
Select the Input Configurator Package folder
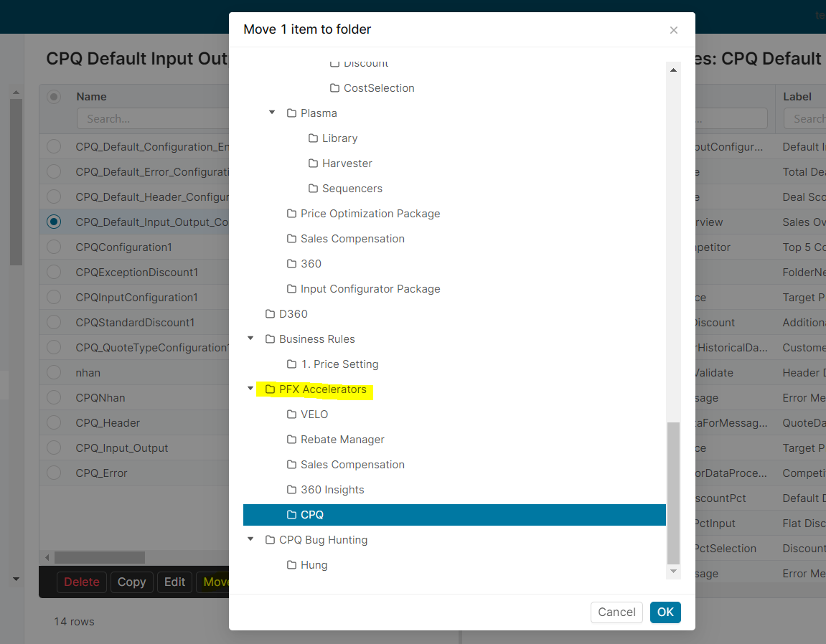(370, 289)
